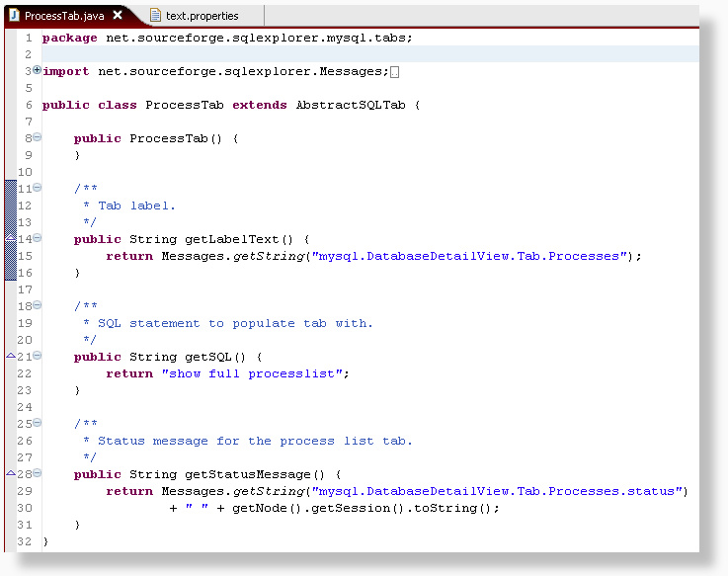Click "net.sourceforge.sqlexplorer.mysql.tabs" package name
The width and height of the screenshot is (728, 576).
(x=256, y=38)
